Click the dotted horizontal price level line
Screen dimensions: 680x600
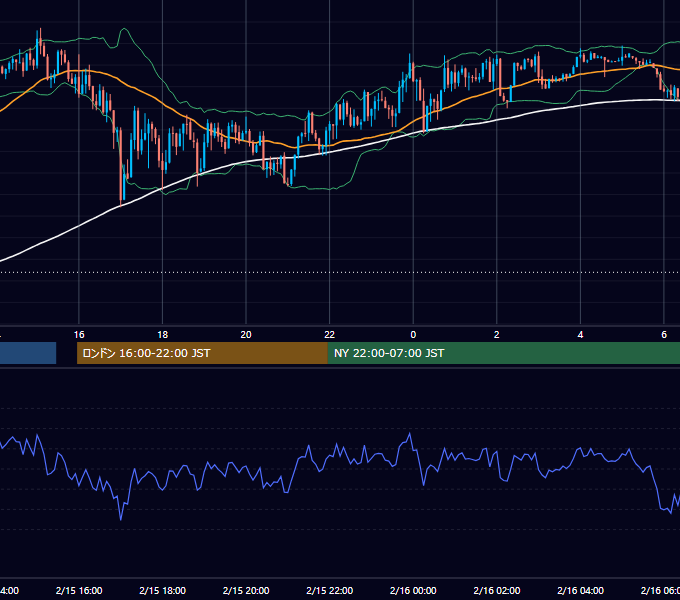click(x=340, y=273)
